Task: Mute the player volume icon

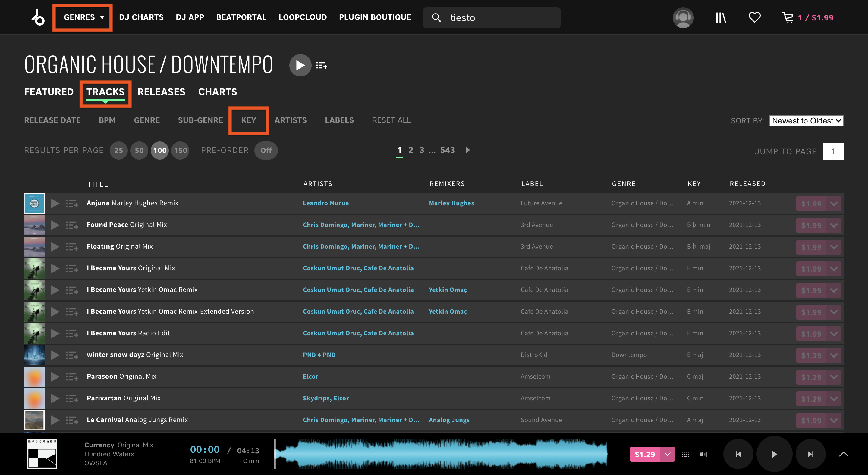Action: pos(703,454)
